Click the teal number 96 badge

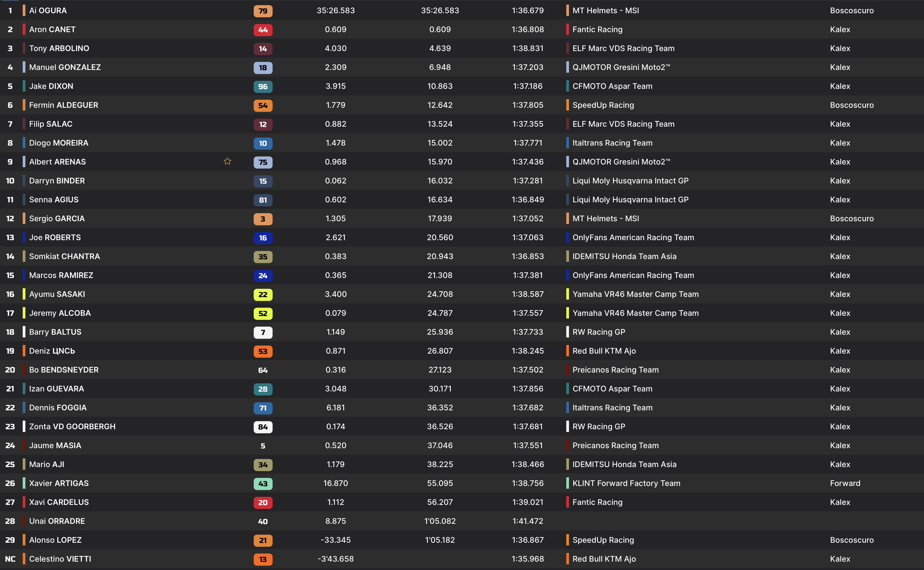click(x=263, y=86)
